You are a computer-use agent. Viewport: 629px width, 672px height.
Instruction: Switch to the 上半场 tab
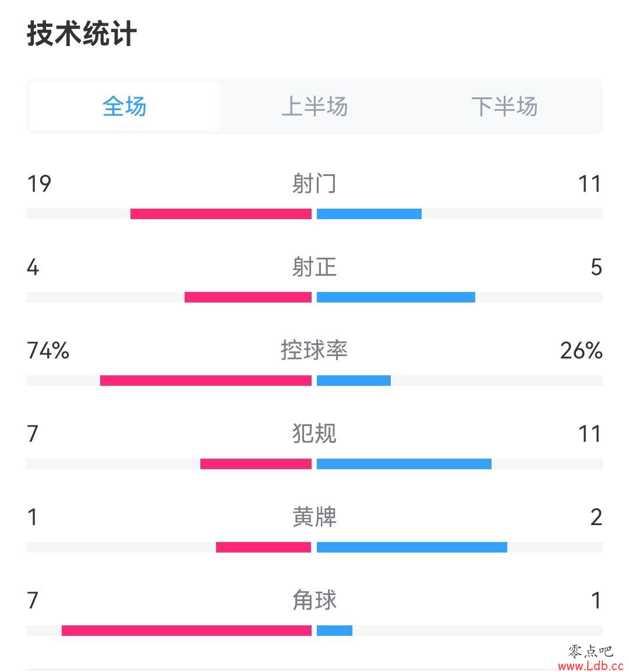click(314, 106)
